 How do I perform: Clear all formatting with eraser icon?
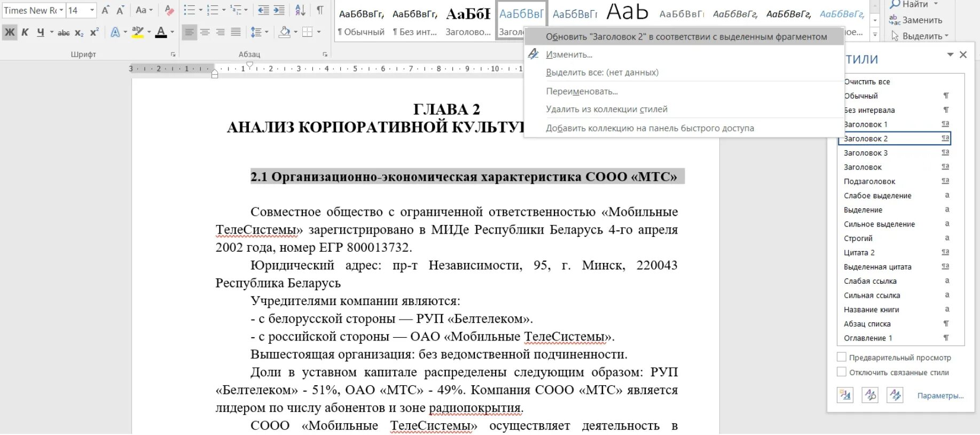169,10
